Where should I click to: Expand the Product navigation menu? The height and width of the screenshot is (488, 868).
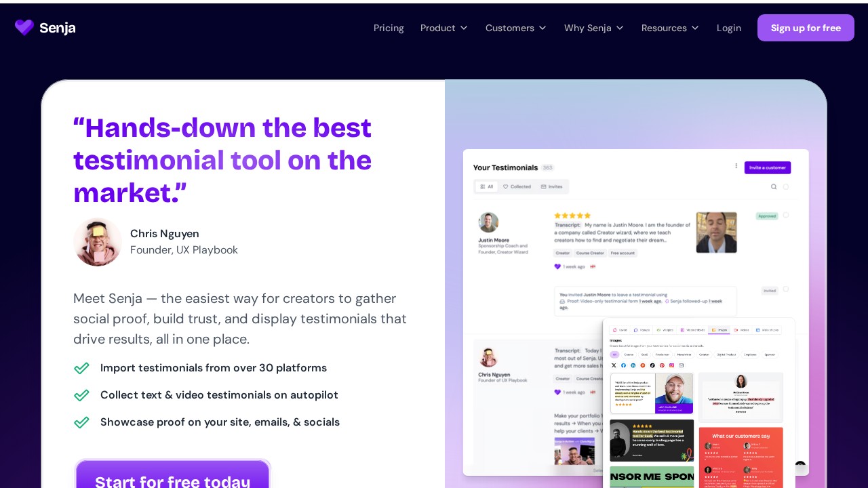coord(444,28)
